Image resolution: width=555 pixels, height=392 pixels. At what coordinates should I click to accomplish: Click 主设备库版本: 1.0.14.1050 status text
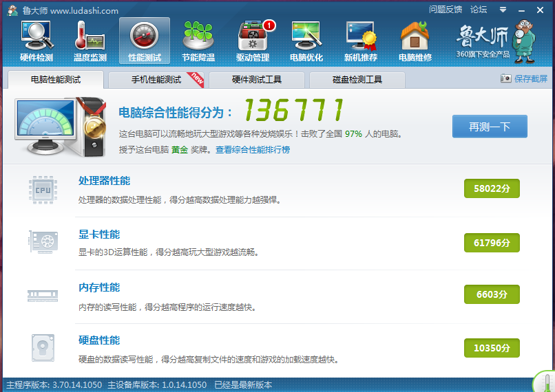[x=157, y=384]
